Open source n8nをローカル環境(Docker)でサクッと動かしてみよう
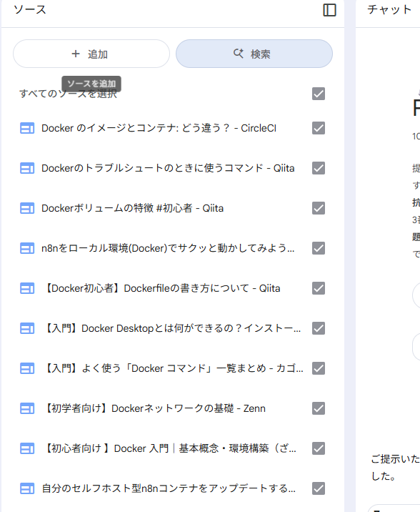 click(x=168, y=248)
